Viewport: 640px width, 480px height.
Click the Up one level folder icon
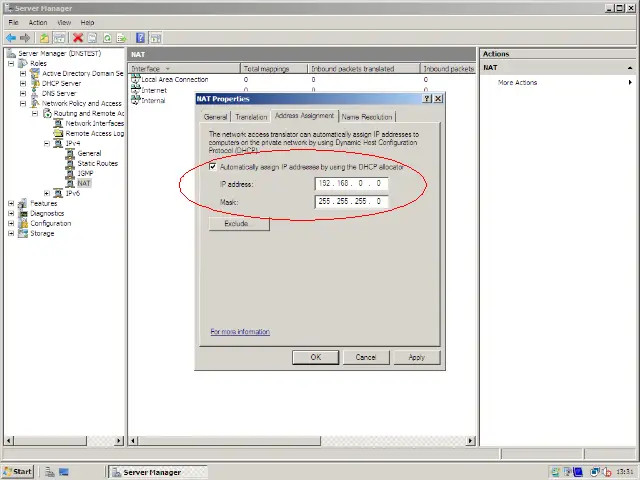[44, 38]
